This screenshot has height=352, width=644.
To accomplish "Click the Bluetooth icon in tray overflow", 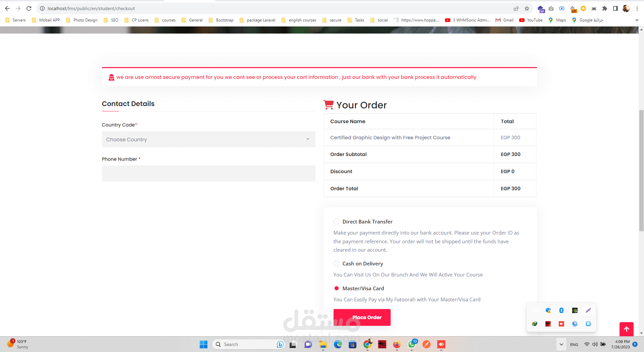I will [561, 310].
